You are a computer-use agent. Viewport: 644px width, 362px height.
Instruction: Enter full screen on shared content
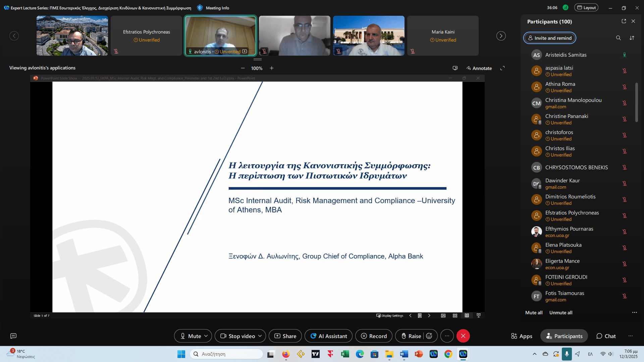502,68
